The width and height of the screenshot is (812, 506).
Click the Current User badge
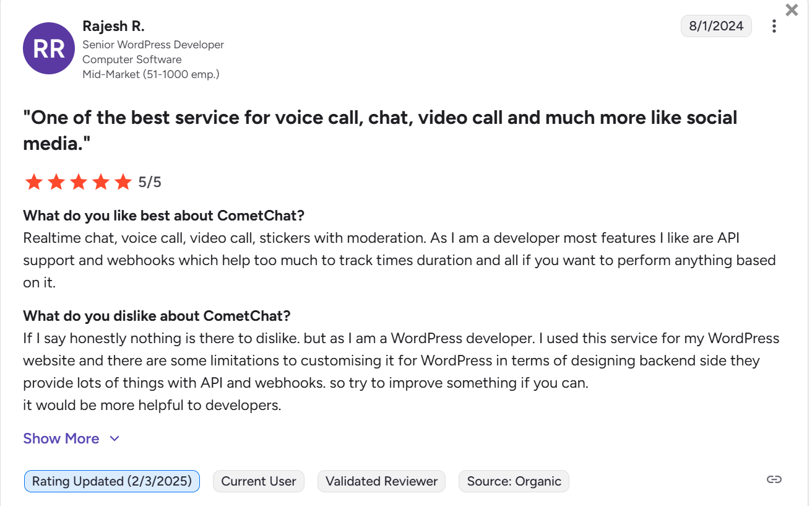(x=258, y=481)
